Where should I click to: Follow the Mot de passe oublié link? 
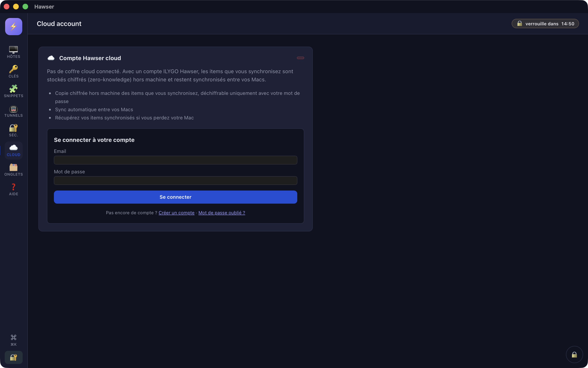[222, 213]
